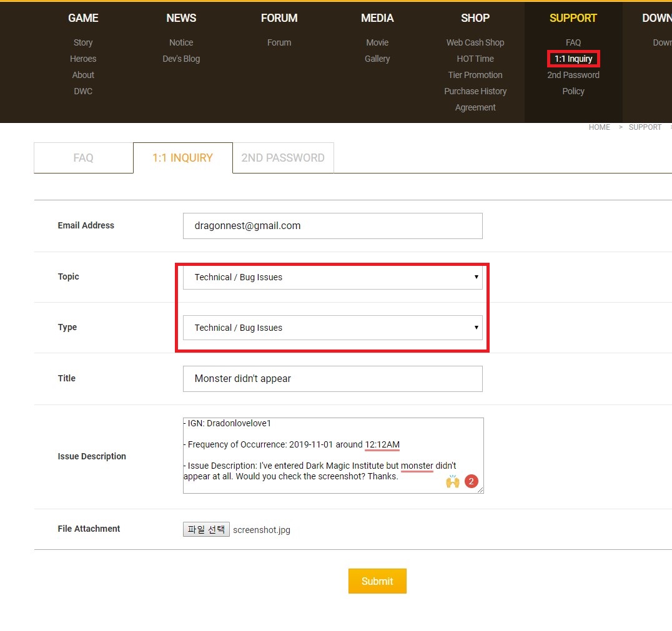Open the Topic dropdown
Viewport: 672px width, 631px height.
click(332, 277)
